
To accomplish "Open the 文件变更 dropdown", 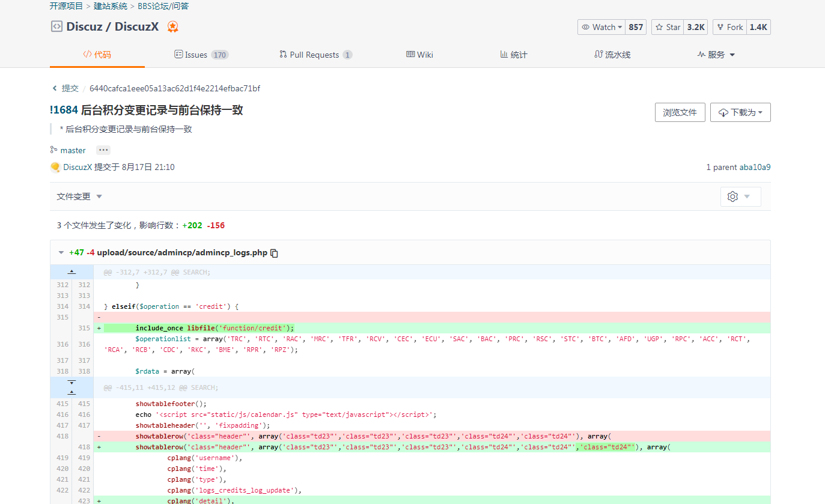I will coord(79,196).
